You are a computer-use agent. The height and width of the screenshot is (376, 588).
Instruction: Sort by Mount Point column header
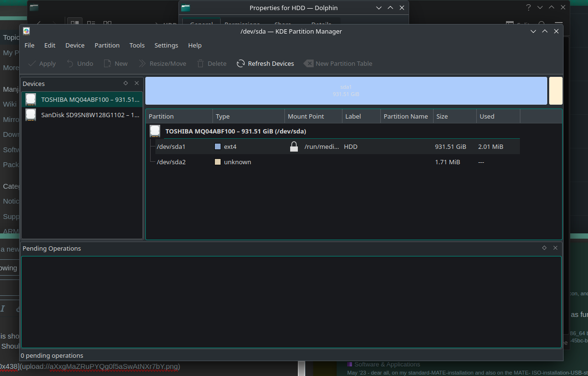click(314, 116)
